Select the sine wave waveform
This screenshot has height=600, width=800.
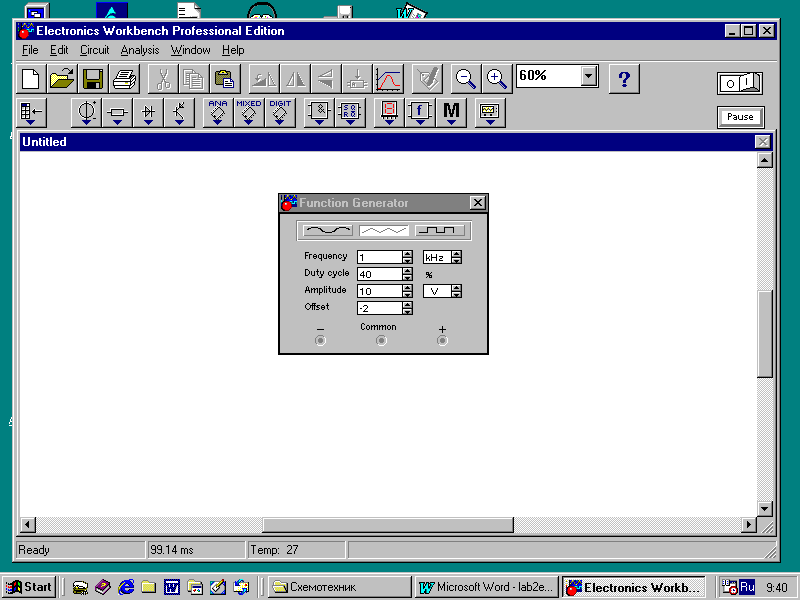point(328,231)
